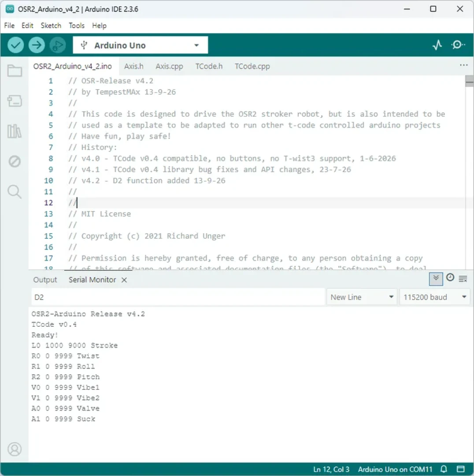The width and height of the screenshot is (474, 476).
Task: Open Serial Monitor magnifier icon in toolbar
Action: pyautogui.click(x=458, y=45)
